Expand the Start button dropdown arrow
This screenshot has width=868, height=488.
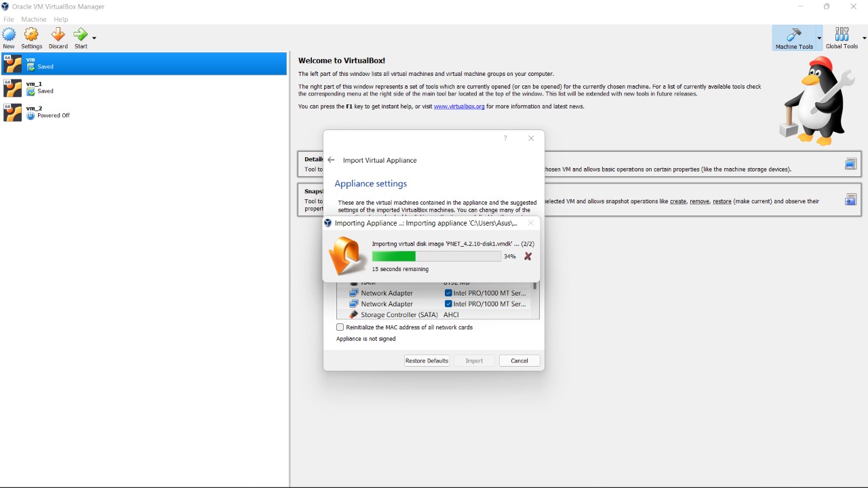pos(94,38)
